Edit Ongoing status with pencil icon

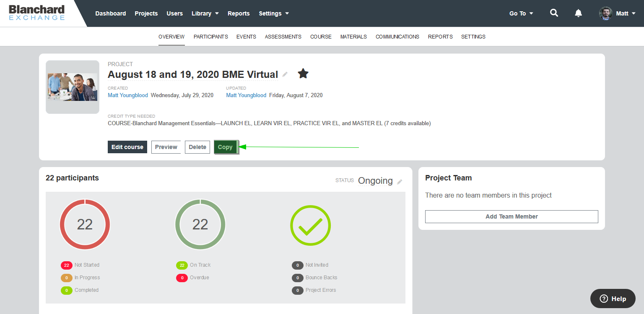tap(400, 182)
